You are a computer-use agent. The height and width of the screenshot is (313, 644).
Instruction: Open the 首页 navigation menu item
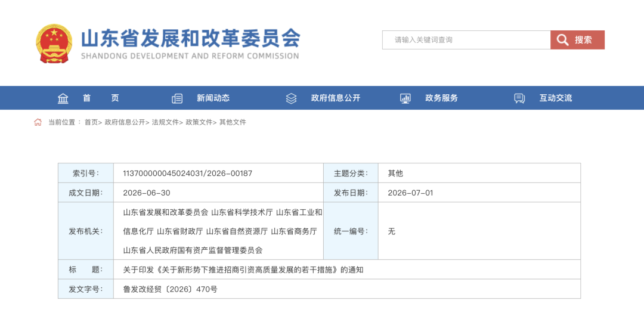coord(101,98)
